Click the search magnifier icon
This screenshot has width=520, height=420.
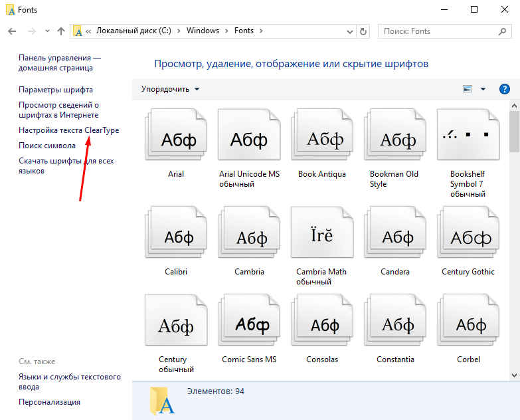[x=503, y=31]
